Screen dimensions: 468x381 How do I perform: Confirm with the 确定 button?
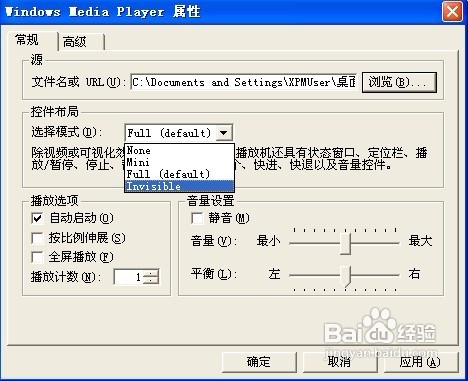(259, 362)
